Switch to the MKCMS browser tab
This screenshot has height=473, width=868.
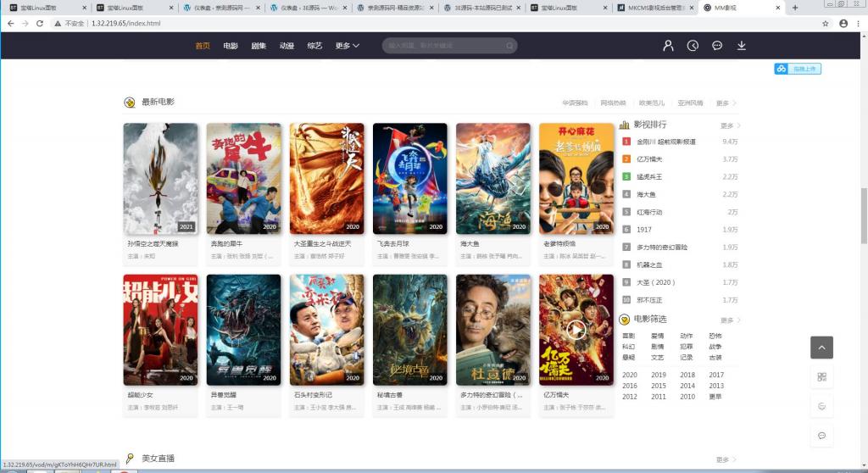click(654, 8)
